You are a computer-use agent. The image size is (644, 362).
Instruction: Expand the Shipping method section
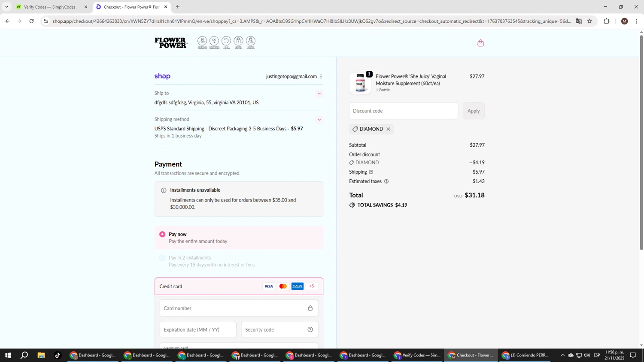(319, 120)
